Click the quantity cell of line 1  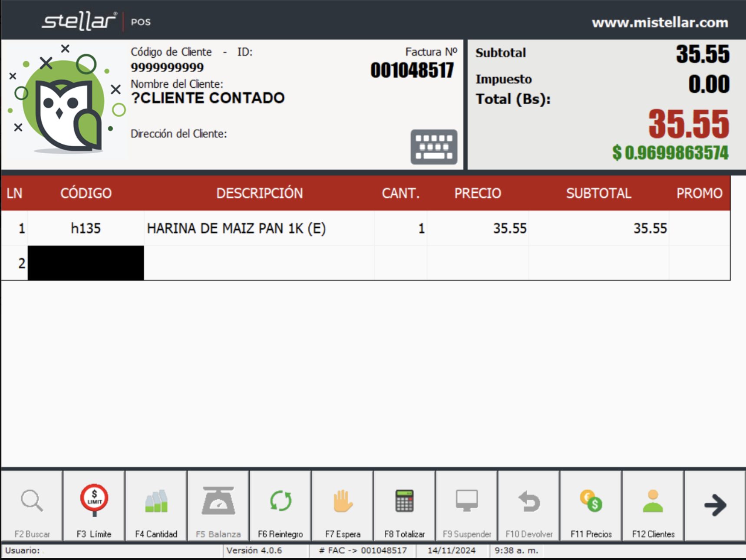[x=401, y=228]
